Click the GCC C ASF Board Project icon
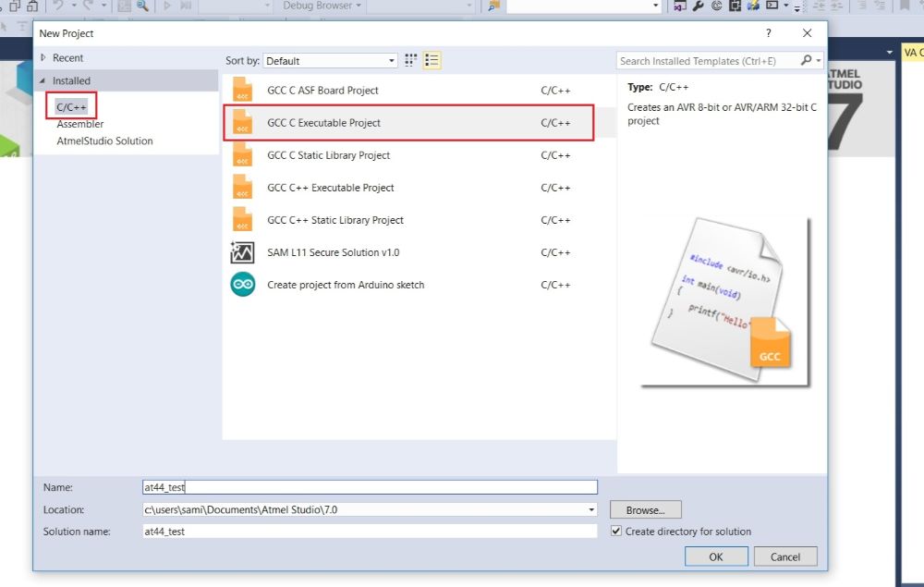This screenshot has height=587, width=924. 243,91
